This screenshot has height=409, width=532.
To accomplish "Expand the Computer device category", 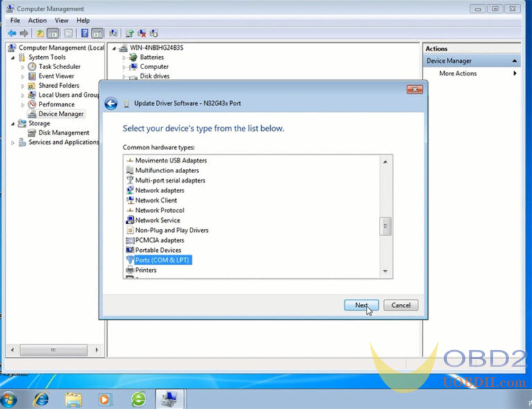I will (x=124, y=67).
